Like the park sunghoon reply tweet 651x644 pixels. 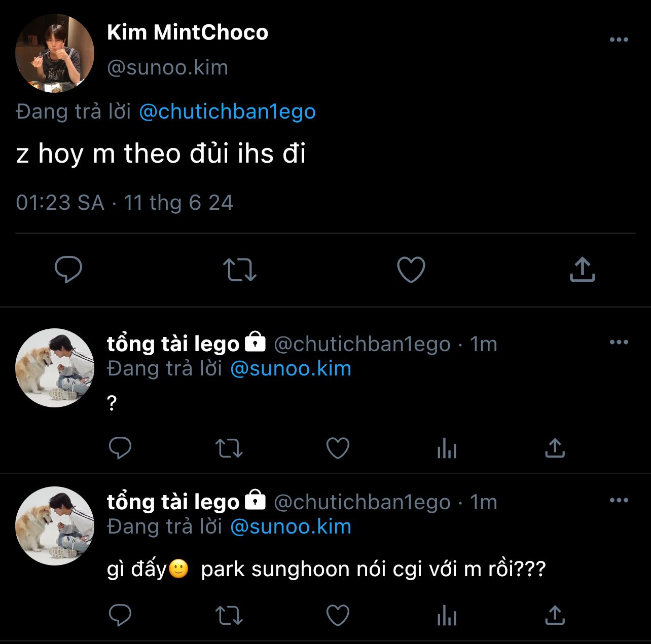[338, 616]
